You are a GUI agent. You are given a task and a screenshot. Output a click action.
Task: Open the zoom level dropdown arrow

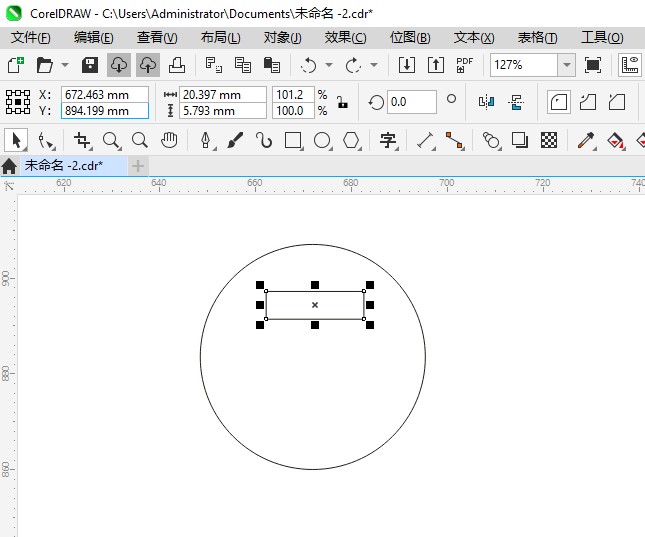567,65
